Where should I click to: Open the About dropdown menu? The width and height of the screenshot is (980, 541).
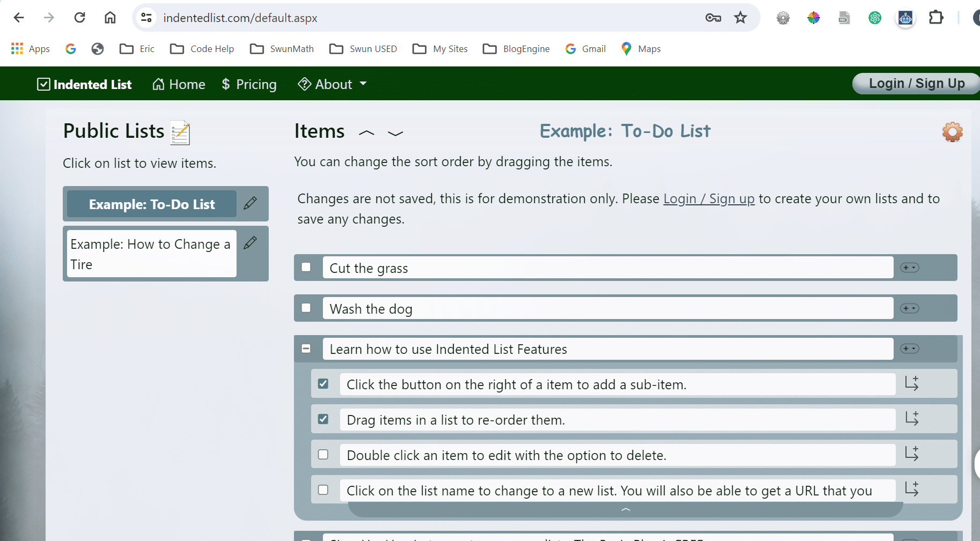(333, 84)
